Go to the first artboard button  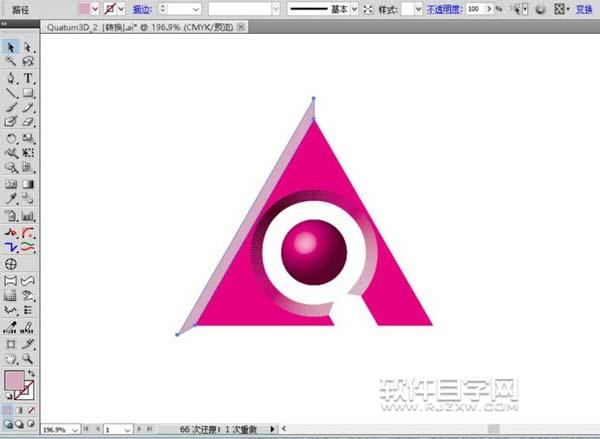point(87,429)
